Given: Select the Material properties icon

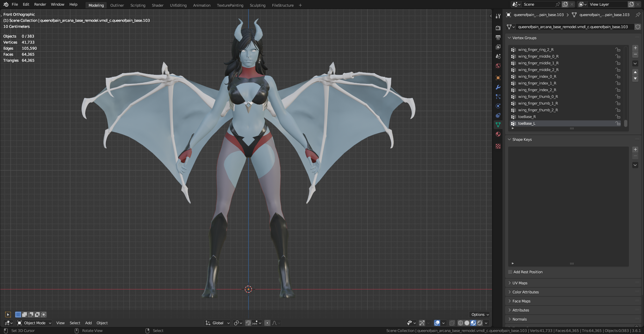Looking at the screenshot, I should (498, 134).
